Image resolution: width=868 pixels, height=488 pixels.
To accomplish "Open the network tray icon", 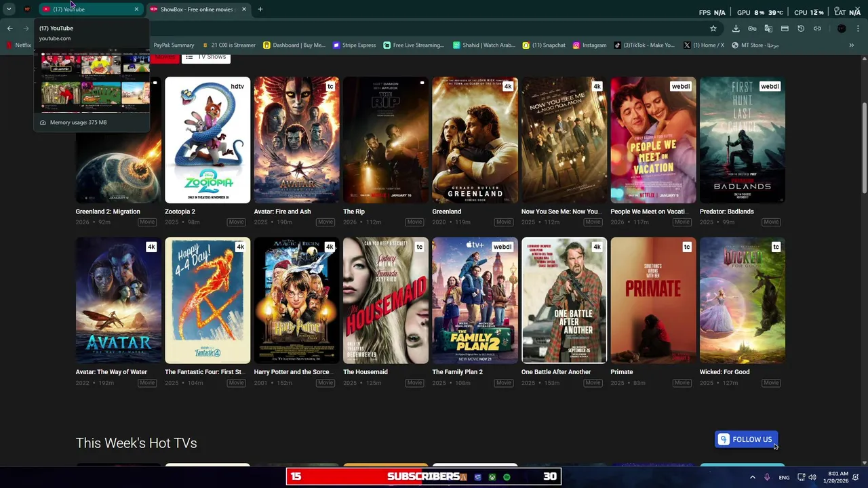I will (801, 477).
